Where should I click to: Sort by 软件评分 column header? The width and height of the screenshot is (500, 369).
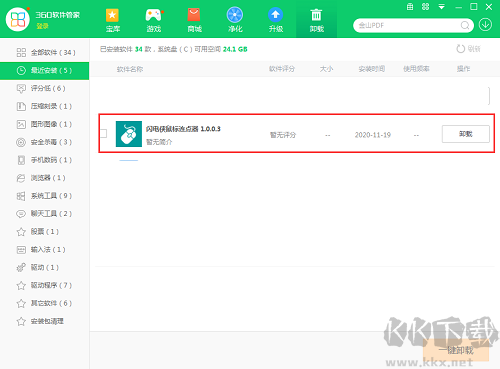282,69
